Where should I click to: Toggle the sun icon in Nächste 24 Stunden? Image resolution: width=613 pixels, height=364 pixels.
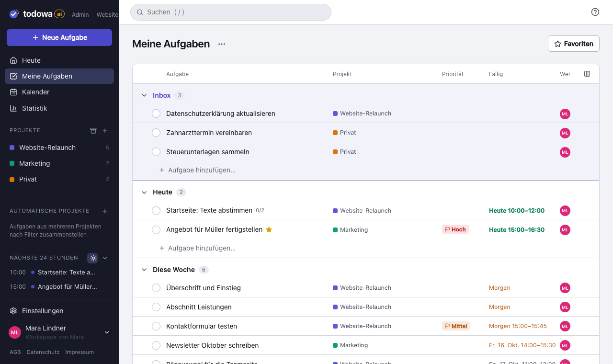[93, 258]
